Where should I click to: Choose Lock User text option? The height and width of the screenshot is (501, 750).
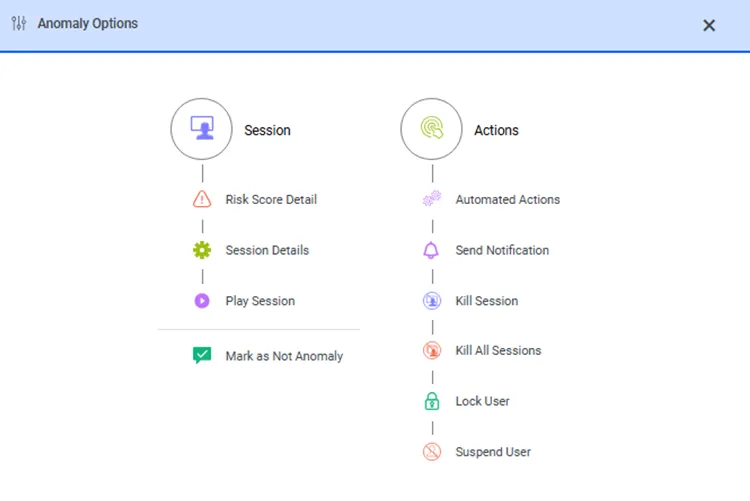pos(483,401)
